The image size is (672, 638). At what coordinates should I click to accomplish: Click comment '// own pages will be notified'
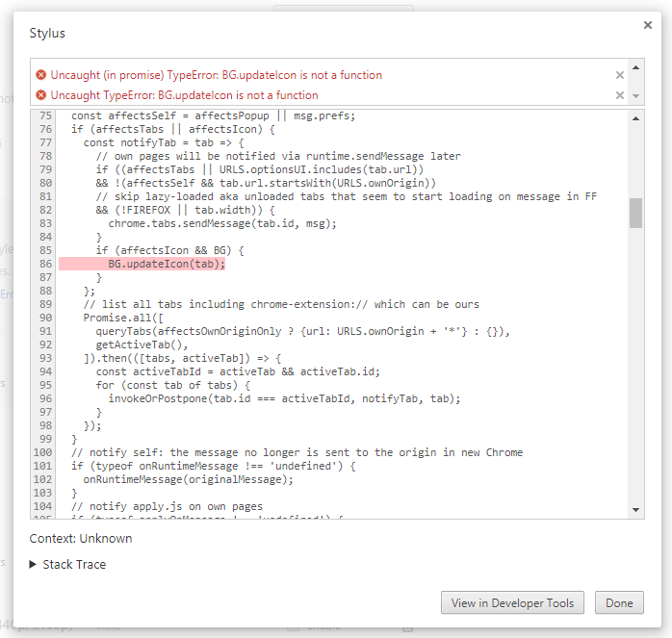278,156
